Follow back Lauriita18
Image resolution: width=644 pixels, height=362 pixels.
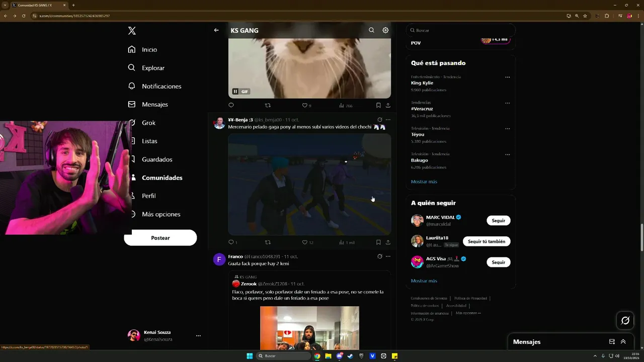(x=487, y=241)
